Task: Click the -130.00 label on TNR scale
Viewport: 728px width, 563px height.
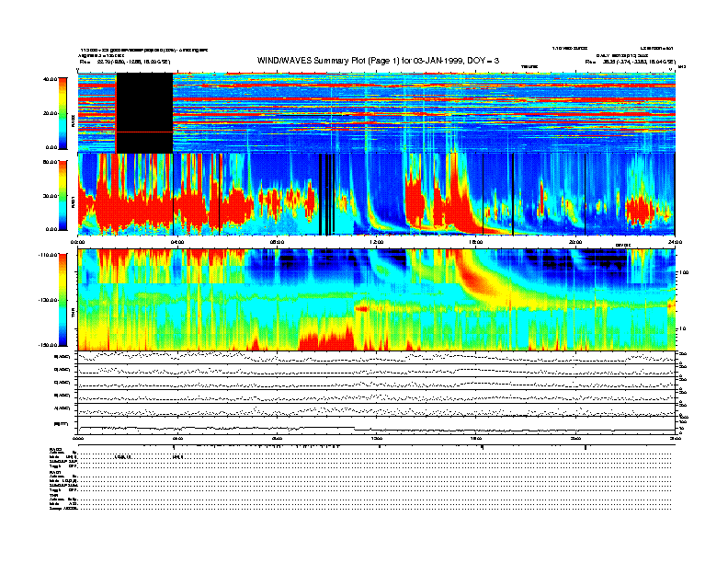Action: tap(48, 300)
